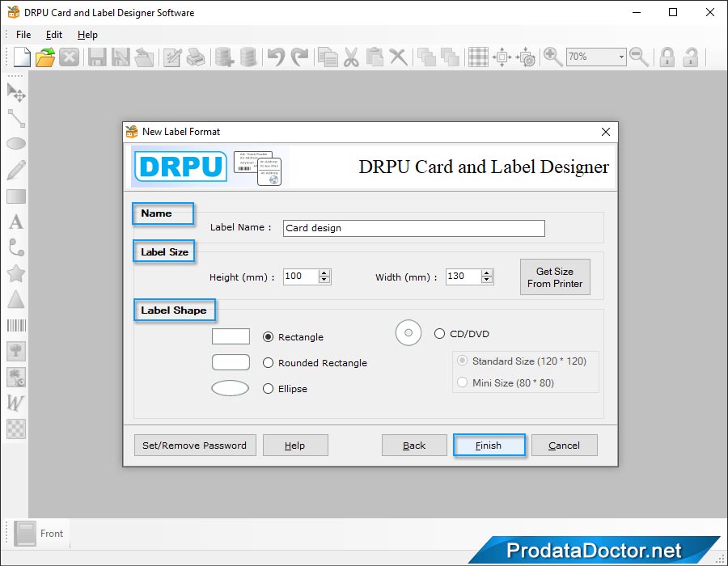This screenshot has height=566, width=728.
Task: Click the Undo arrow icon
Action: [277, 57]
